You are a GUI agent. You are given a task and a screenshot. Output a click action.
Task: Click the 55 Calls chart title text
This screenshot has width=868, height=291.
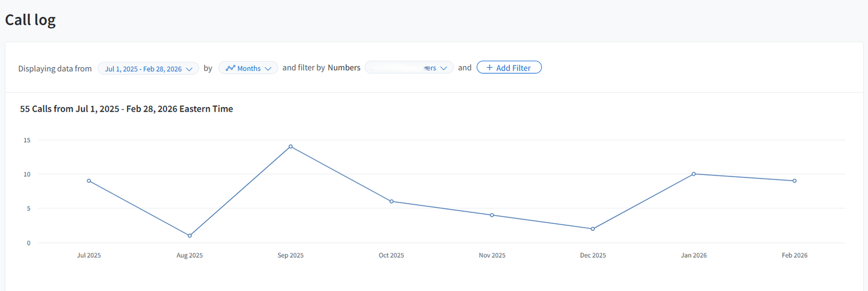coord(126,109)
